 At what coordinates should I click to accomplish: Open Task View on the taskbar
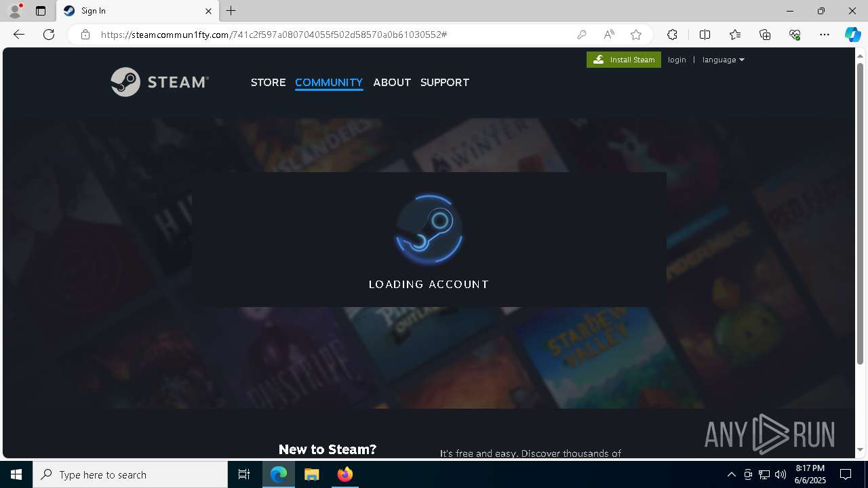(x=244, y=474)
